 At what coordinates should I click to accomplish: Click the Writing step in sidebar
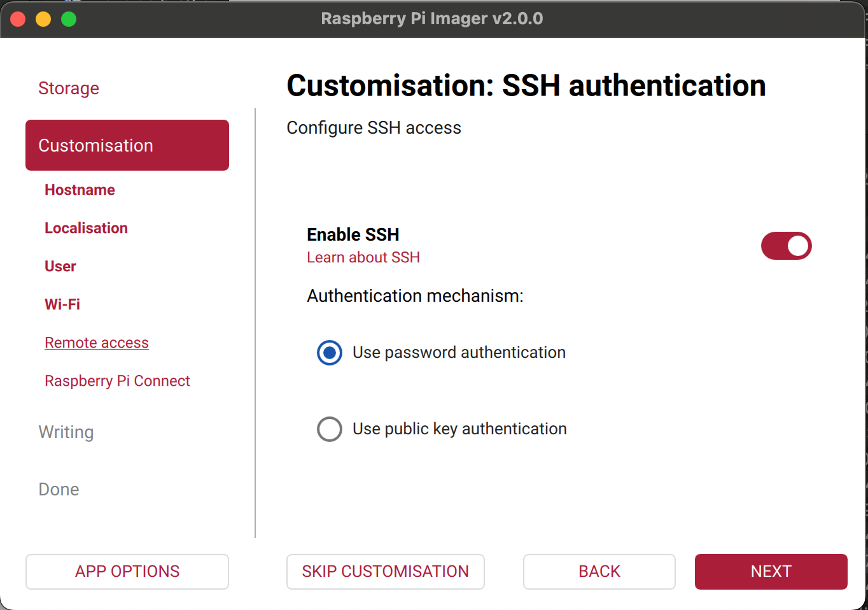point(66,432)
